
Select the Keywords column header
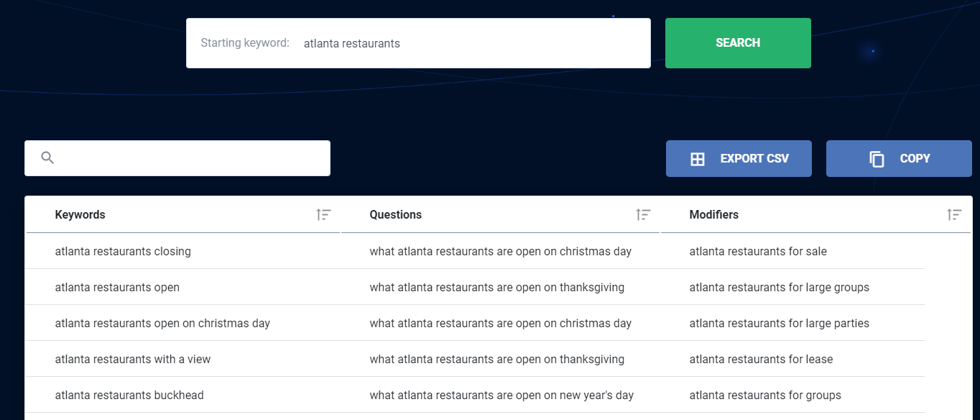point(80,214)
